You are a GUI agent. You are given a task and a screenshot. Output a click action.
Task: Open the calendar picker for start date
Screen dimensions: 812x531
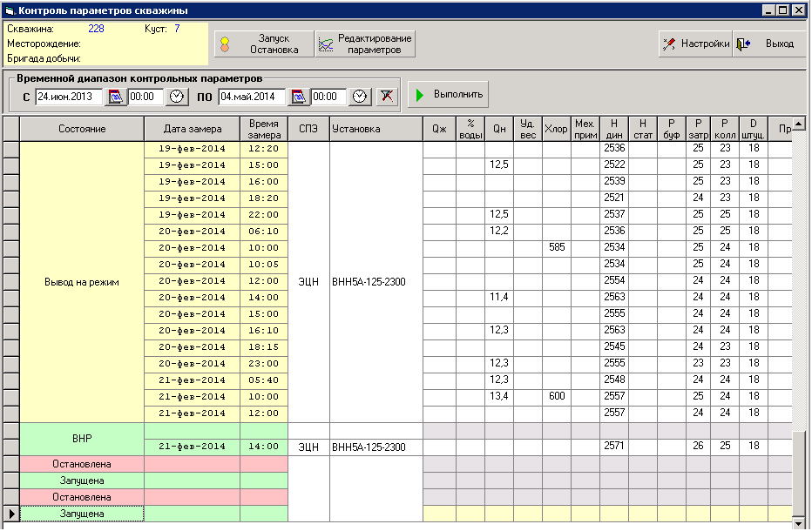(x=116, y=97)
